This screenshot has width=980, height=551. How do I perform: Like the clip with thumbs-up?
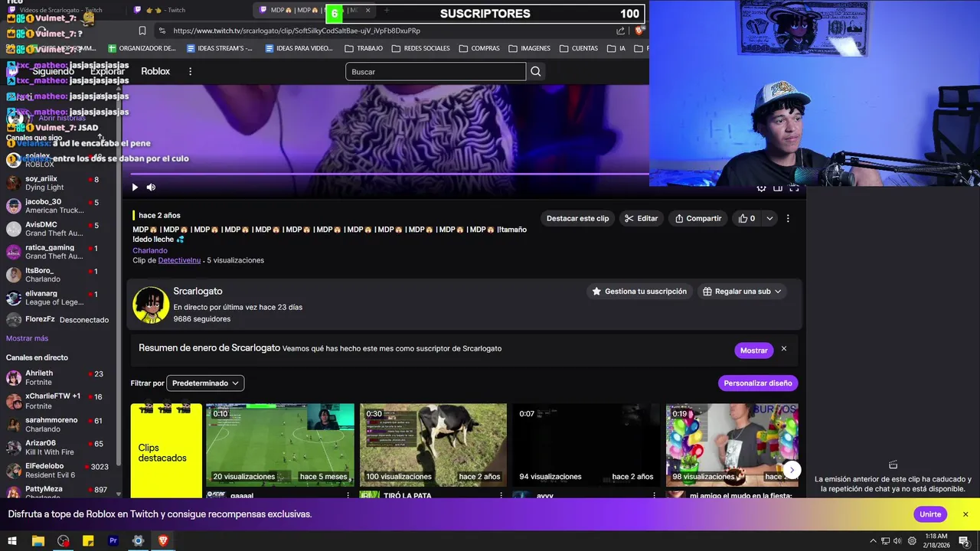tap(746, 218)
